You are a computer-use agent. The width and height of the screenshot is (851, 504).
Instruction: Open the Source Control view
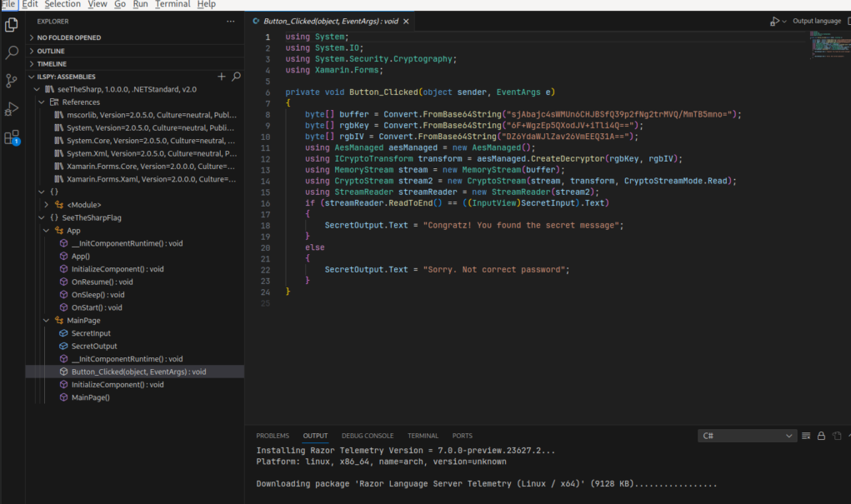tap(12, 81)
